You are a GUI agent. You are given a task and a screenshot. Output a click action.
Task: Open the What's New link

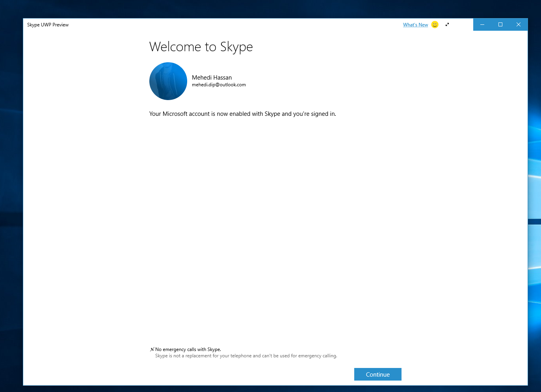(415, 25)
